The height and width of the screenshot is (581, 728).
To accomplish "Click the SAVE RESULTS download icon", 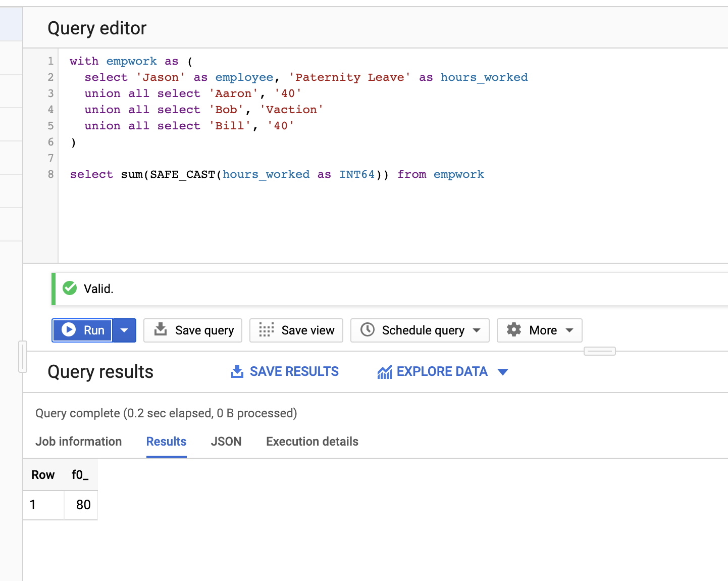I will tap(237, 371).
